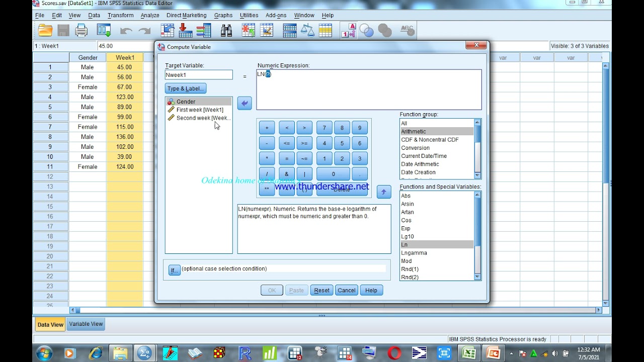Click the plus operator calculator button
This screenshot has height=362, width=644.
[x=267, y=128]
